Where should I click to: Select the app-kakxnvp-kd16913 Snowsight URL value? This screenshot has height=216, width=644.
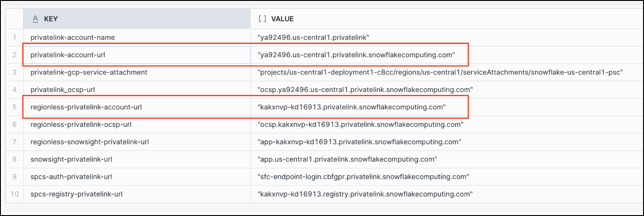click(359, 142)
